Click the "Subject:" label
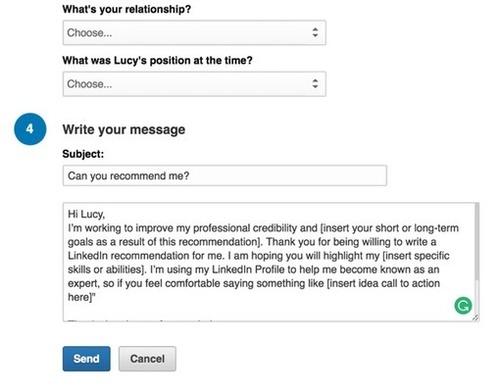This screenshot has height=392, width=500. point(83,154)
